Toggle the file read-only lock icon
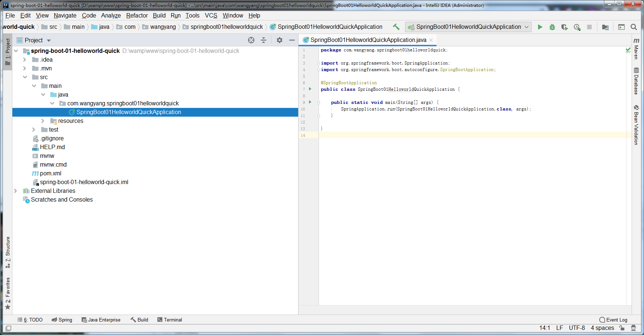This screenshot has height=335, width=644. 622,328
